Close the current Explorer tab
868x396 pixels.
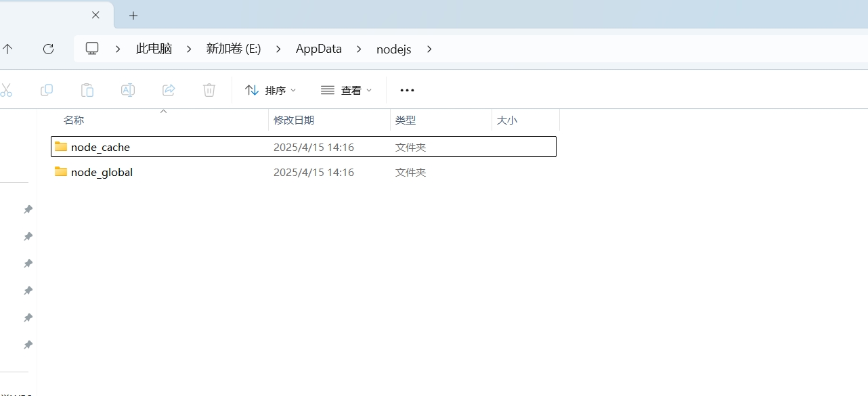point(95,15)
